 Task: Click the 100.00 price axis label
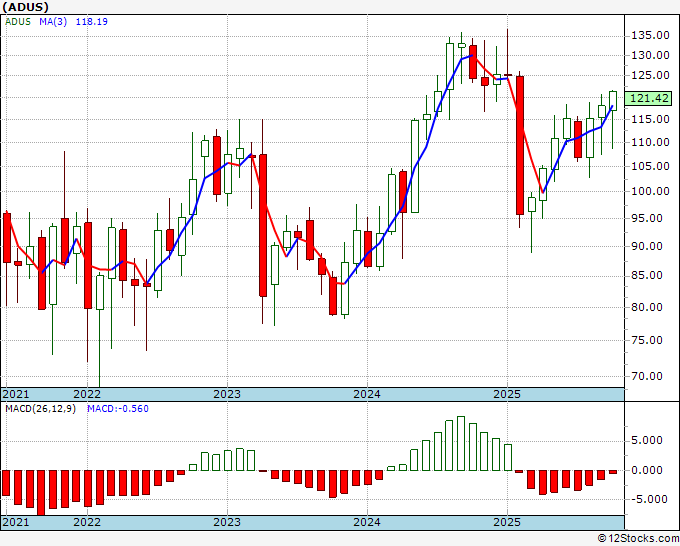650,191
